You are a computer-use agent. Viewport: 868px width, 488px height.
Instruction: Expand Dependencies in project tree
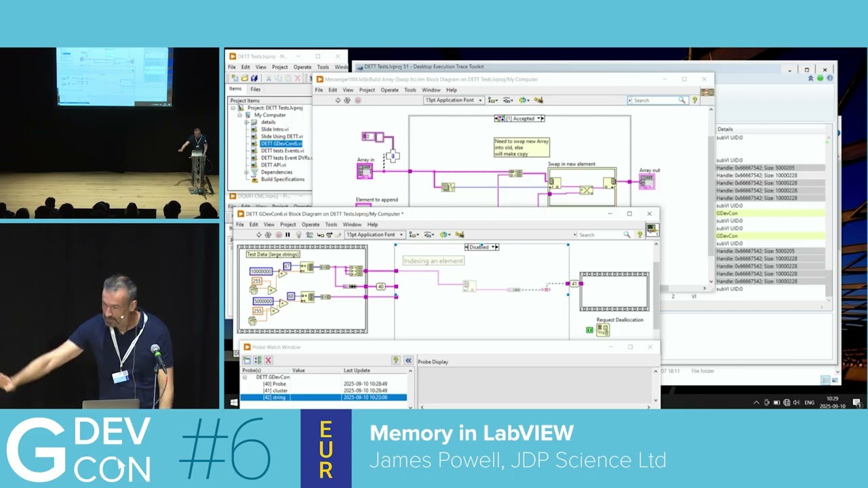pos(247,171)
